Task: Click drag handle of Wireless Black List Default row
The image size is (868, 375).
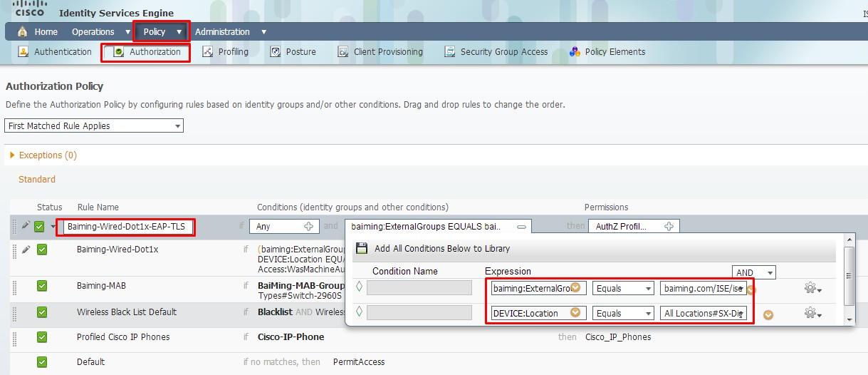Action: click(14, 314)
